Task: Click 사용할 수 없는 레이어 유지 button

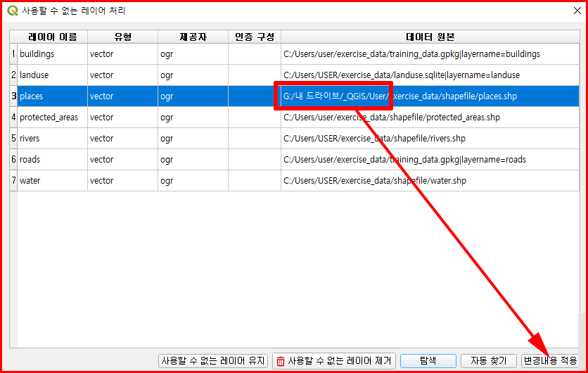Action: [213, 361]
